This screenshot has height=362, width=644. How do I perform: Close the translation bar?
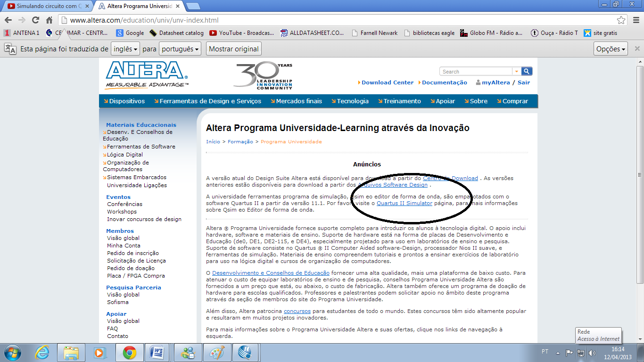pos(637,49)
